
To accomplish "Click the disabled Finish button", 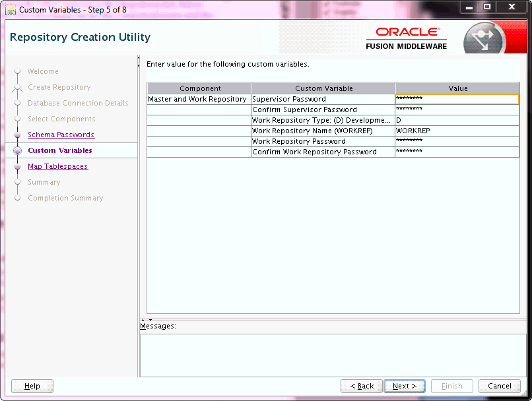I will point(452,386).
